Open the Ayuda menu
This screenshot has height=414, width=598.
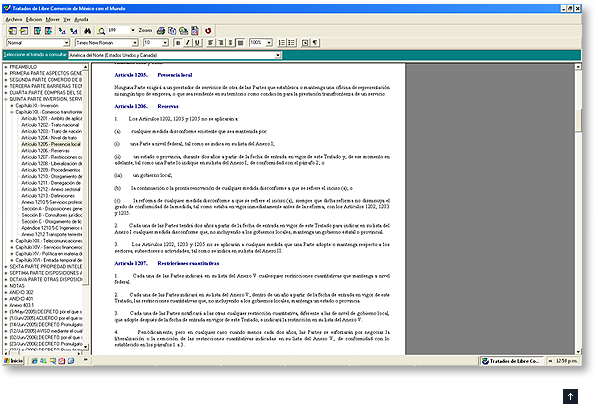click(81, 19)
